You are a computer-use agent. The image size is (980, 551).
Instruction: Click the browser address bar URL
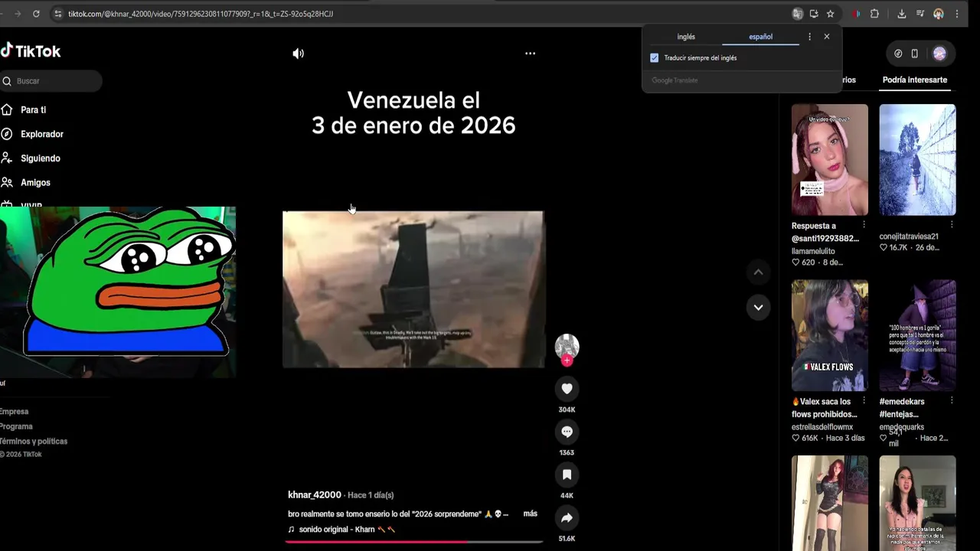pyautogui.click(x=200, y=14)
